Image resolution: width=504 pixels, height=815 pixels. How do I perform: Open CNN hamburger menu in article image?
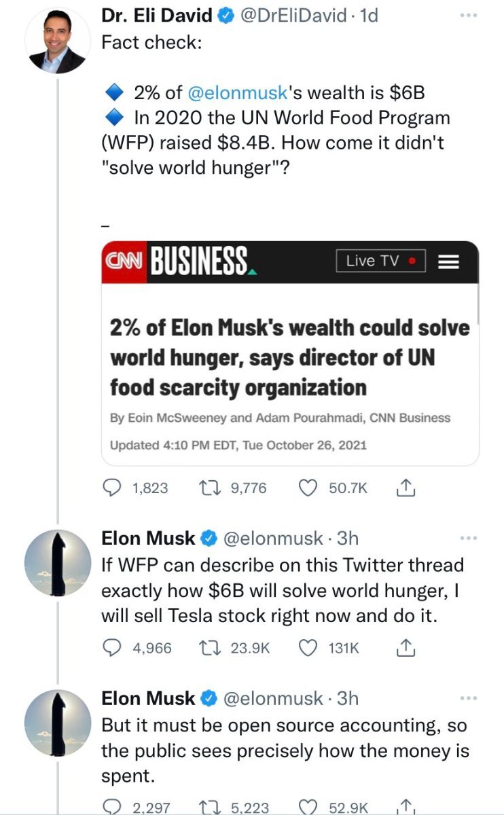[x=448, y=261]
